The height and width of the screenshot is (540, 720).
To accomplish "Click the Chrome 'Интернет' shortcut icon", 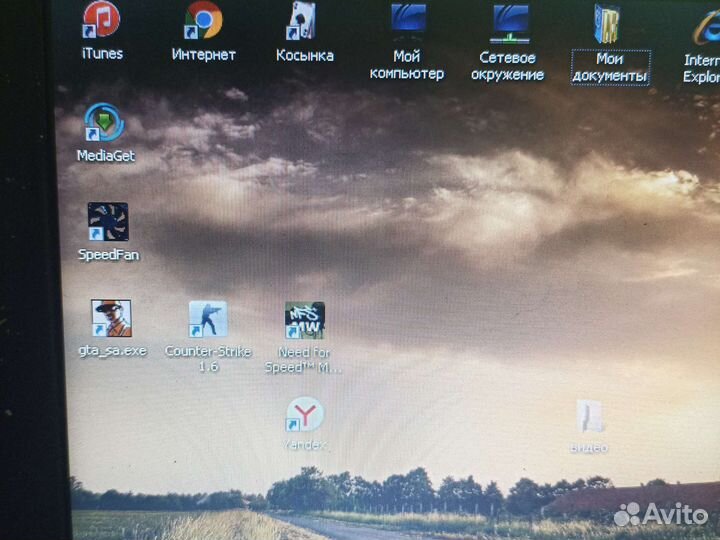I will (203, 20).
